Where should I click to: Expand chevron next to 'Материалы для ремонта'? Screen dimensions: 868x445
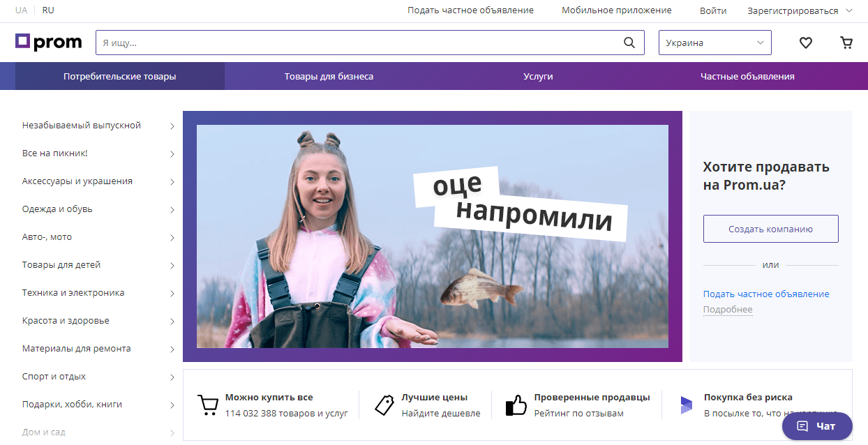[172, 349]
